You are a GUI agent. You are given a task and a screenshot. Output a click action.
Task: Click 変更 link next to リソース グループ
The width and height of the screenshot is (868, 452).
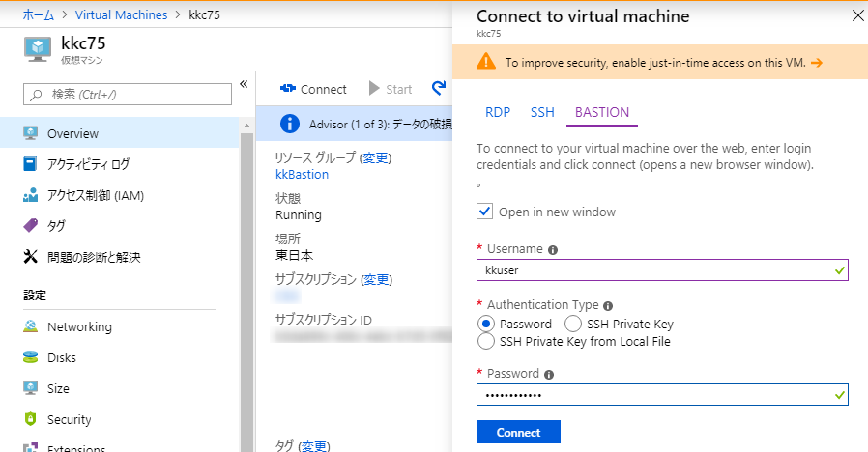[376, 158]
